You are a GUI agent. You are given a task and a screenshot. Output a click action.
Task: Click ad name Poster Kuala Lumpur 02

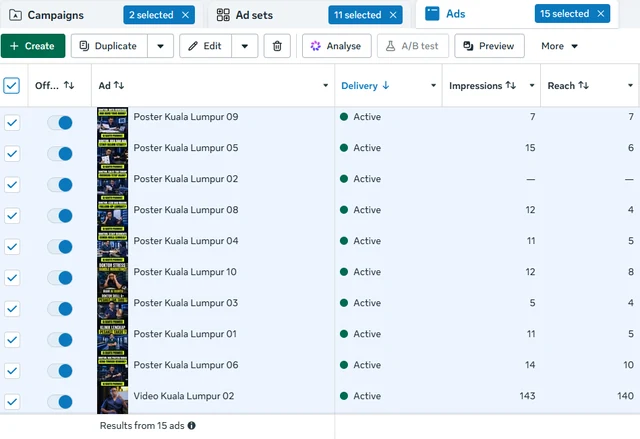(x=186, y=179)
